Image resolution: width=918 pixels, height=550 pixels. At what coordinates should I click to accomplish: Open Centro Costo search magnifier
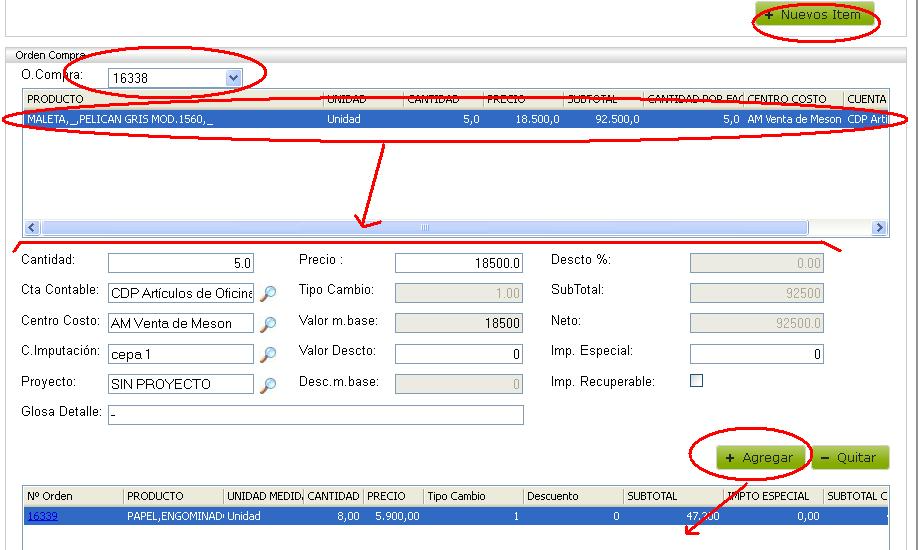click(268, 323)
